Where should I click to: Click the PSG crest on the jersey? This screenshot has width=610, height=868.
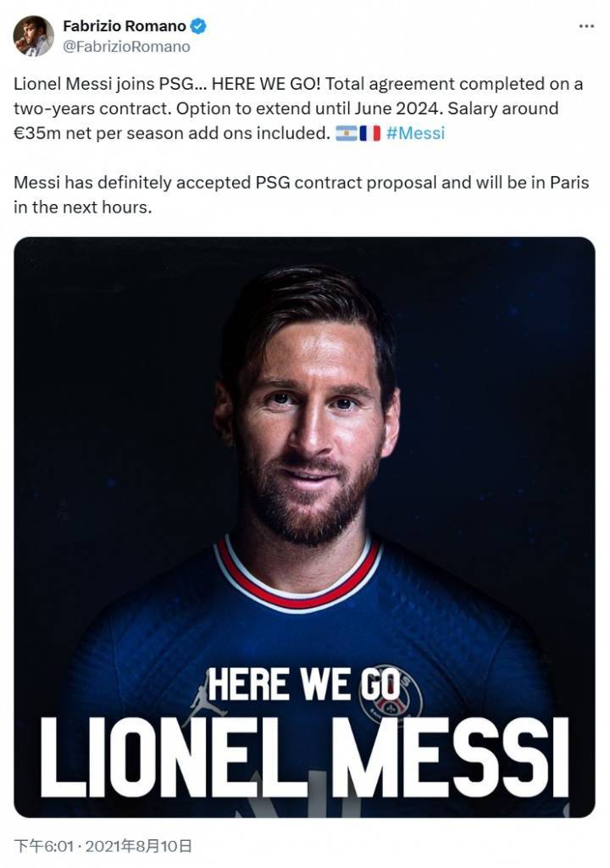(x=391, y=690)
